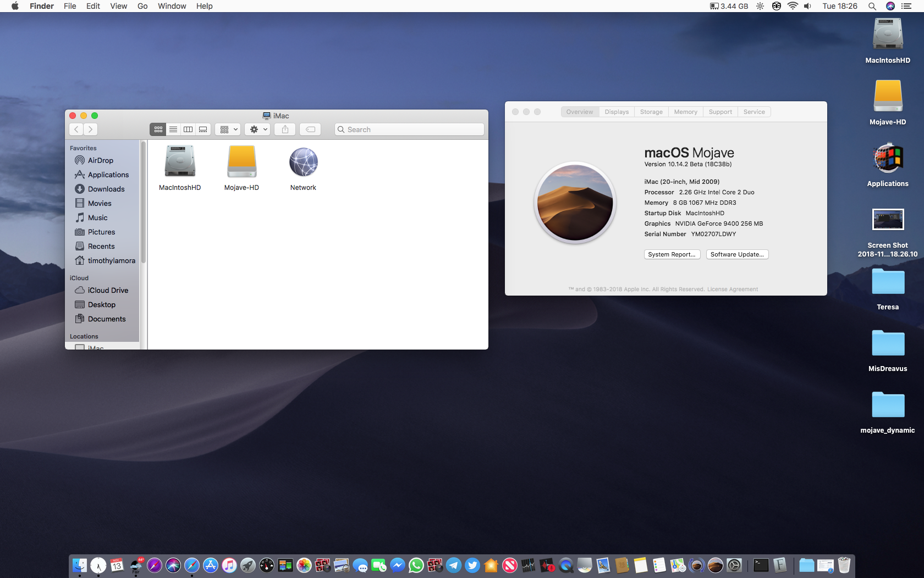The height and width of the screenshot is (578, 924).
Task: Open the Support tab
Action: click(x=721, y=112)
